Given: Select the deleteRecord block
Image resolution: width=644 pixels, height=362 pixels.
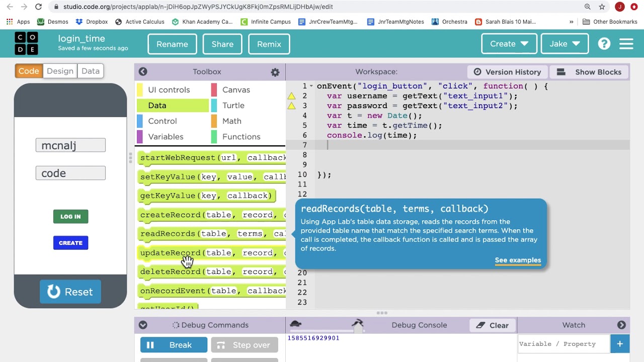Looking at the screenshot, I should point(212,271).
